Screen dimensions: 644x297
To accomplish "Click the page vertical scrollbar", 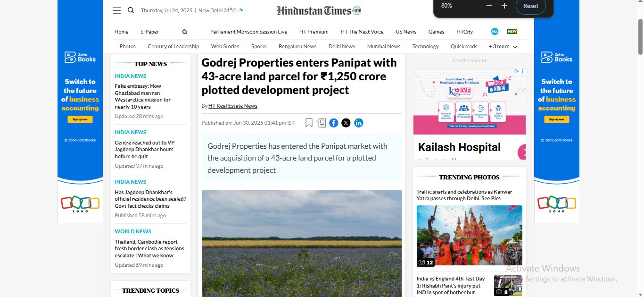I will (x=640, y=37).
